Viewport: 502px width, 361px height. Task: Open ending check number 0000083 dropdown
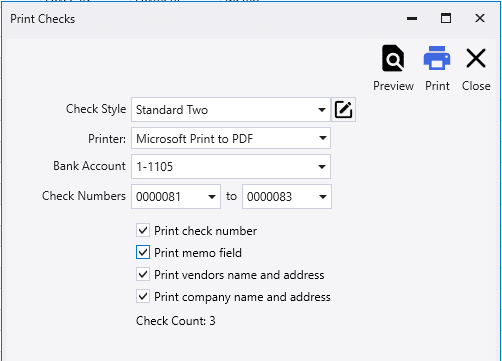[322, 197]
